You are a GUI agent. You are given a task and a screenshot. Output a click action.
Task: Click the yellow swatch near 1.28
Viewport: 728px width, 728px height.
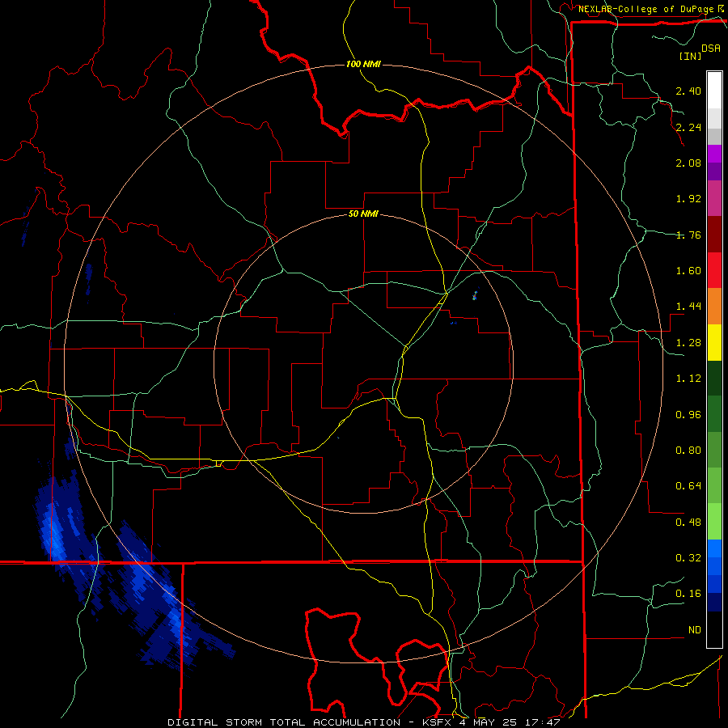click(714, 342)
